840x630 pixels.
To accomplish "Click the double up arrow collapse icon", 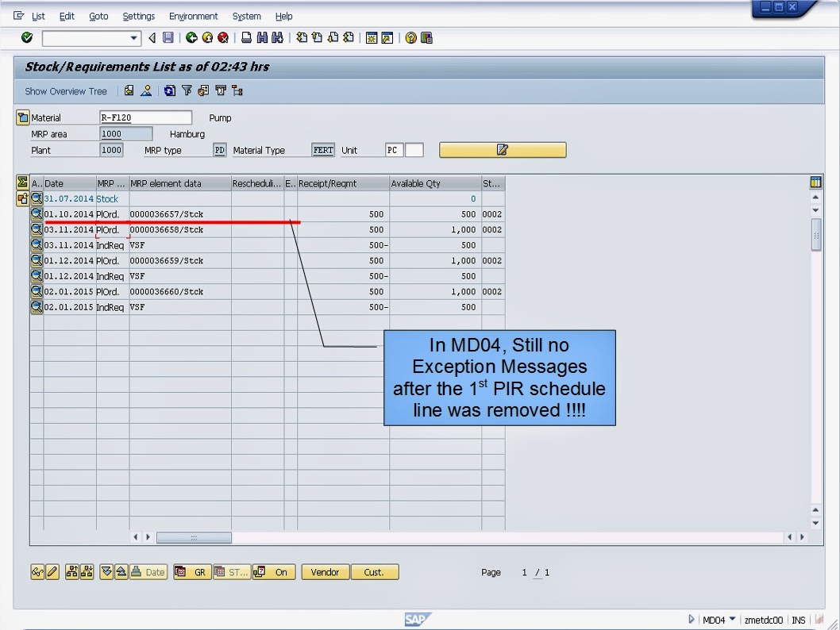I will pos(121,572).
